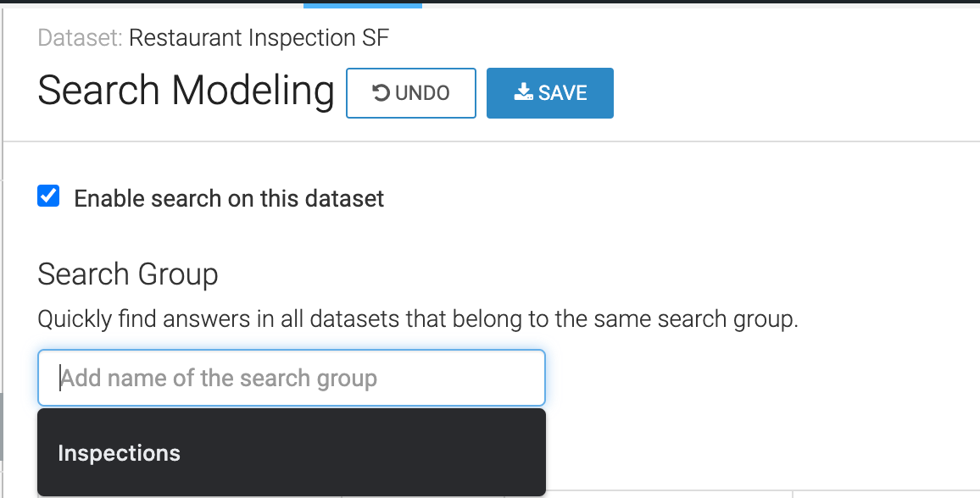Click the undo arrow icon
980x498 pixels.
point(381,93)
